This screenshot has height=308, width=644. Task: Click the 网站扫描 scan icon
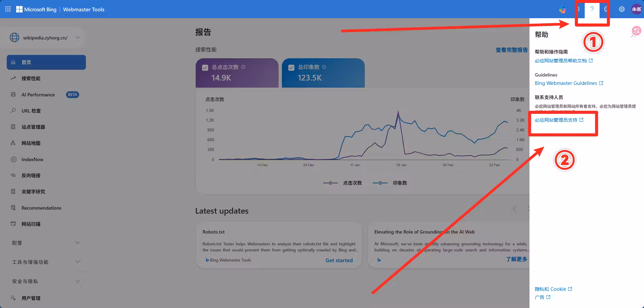pos(13,224)
